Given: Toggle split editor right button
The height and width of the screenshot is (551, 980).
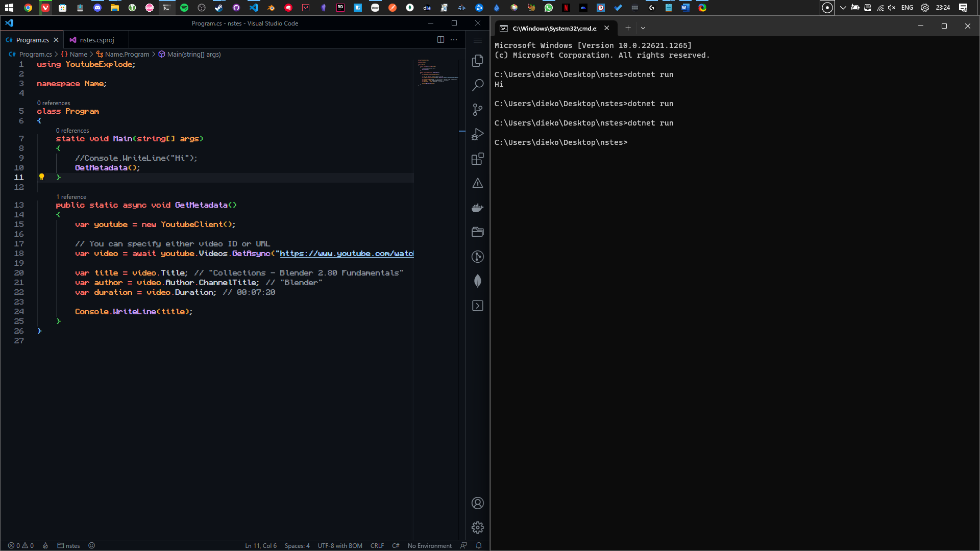Looking at the screenshot, I should coord(440,40).
